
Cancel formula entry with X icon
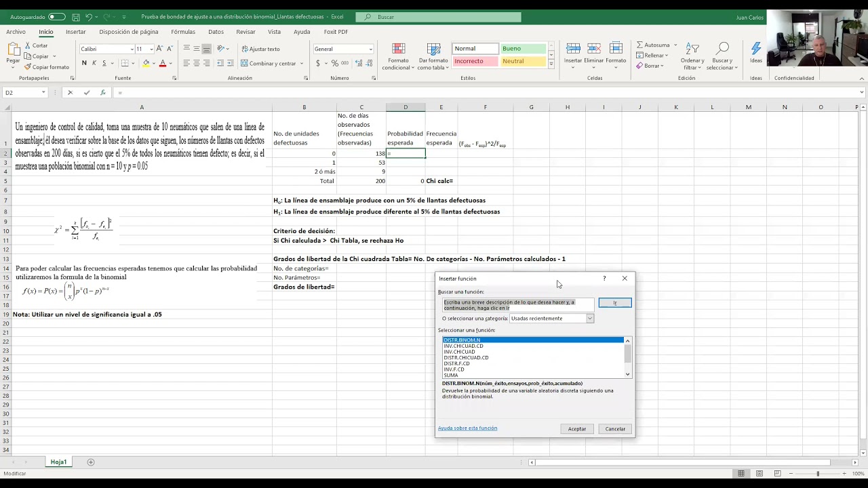point(70,92)
